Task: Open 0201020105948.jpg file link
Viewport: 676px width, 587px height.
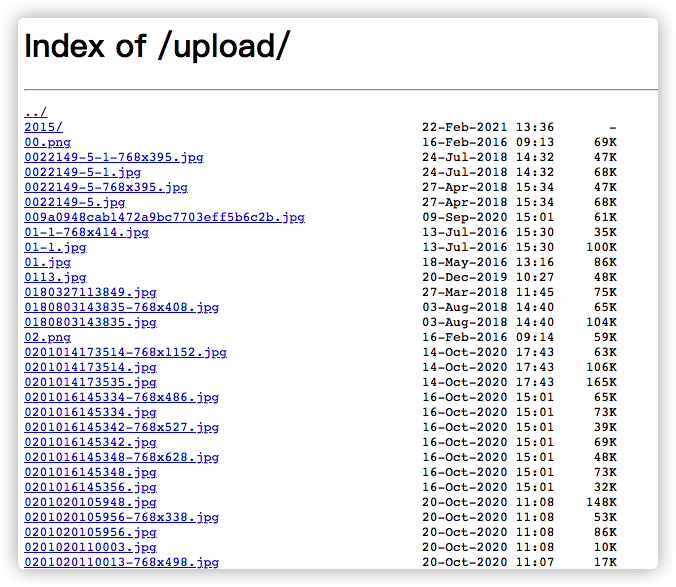Action: 90,502
